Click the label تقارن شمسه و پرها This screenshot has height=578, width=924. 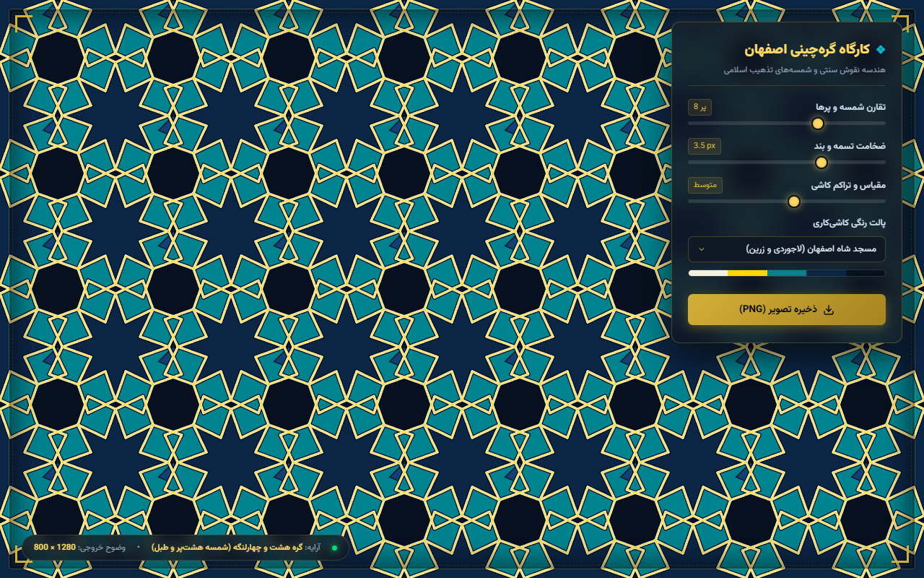click(851, 107)
